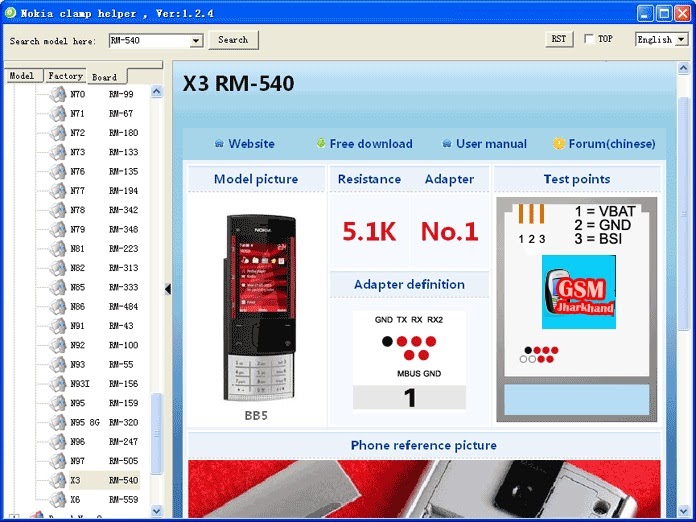Switch to the Model tab
The image size is (696, 522).
(x=22, y=76)
